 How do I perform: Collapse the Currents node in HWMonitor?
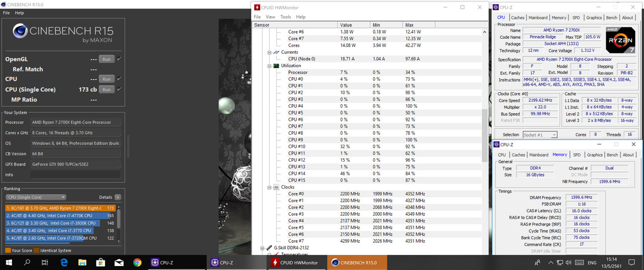coord(270,52)
